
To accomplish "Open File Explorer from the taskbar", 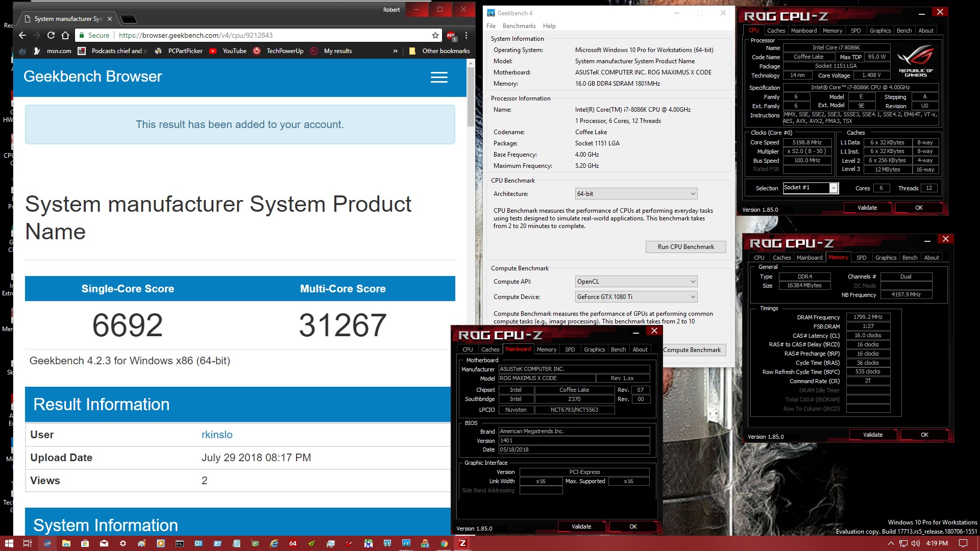I will click(x=66, y=543).
